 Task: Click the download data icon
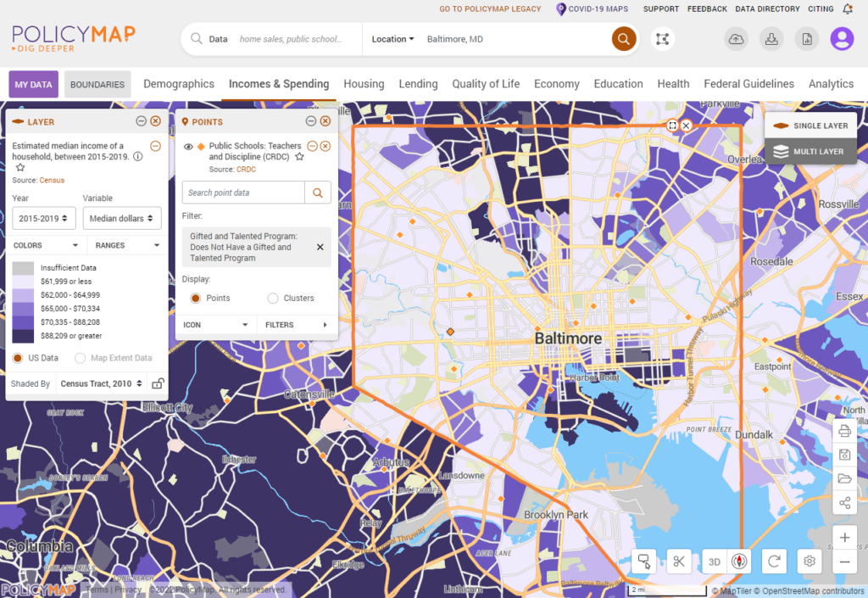771,39
